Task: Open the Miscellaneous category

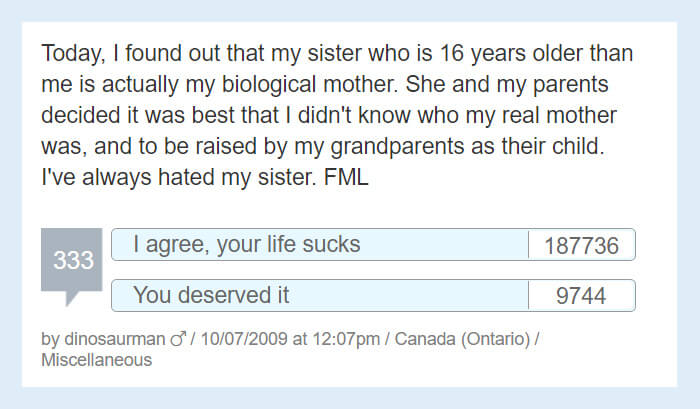Action: click(x=96, y=360)
